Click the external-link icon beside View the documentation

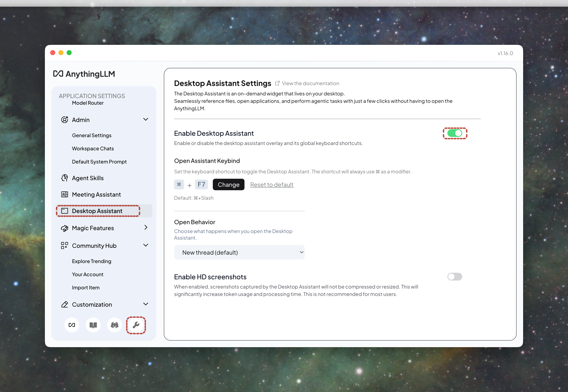tap(277, 83)
